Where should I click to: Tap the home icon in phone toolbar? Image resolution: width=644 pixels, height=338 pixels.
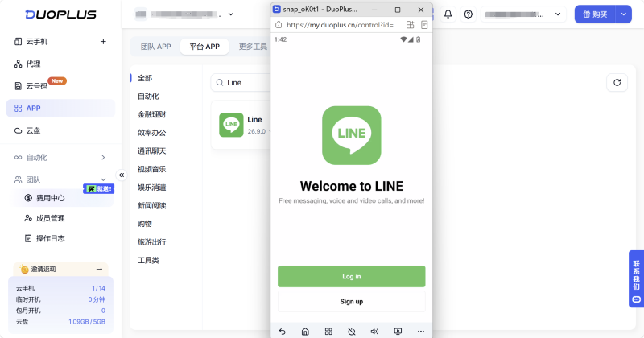(305, 332)
